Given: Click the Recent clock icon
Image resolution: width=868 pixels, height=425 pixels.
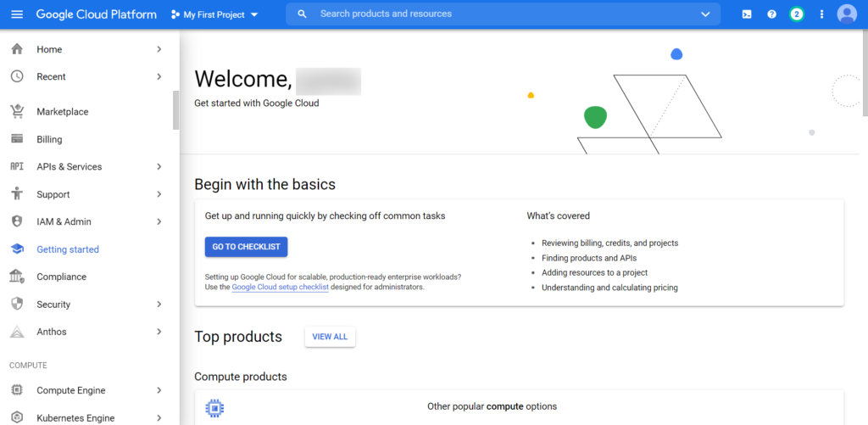Looking at the screenshot, I should [17, 76].
